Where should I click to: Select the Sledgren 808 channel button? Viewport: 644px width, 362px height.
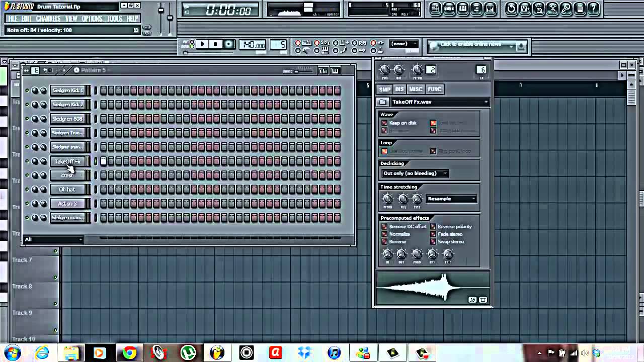click(x=68, y=119)
